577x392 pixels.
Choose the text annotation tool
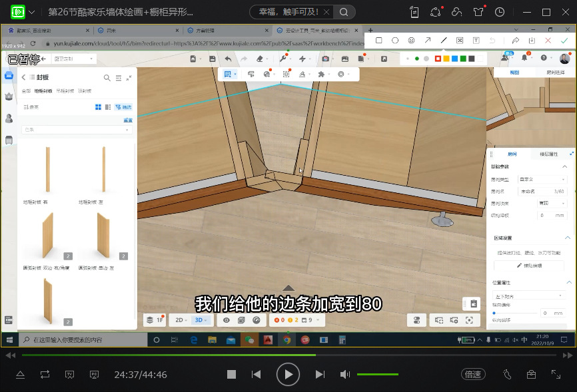pos(476,41)
